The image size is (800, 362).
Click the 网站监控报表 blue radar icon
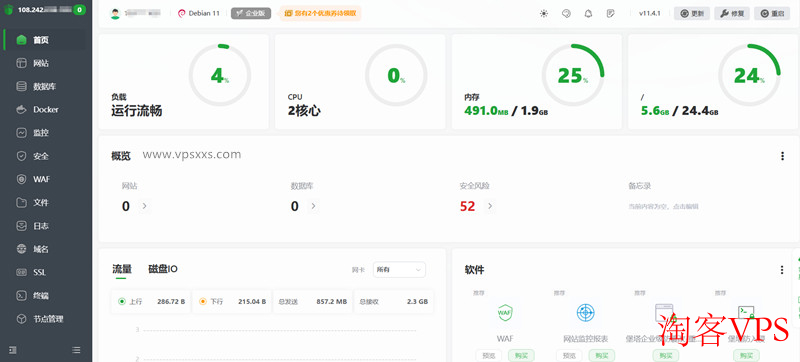pyautogui.click(x=585, y=312)
